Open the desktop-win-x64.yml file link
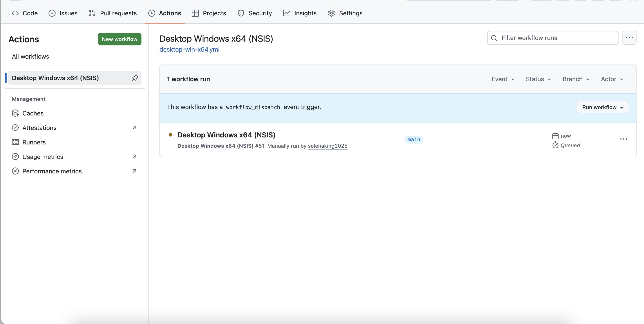This screenshot has height=324, width=644. (190, 49)
